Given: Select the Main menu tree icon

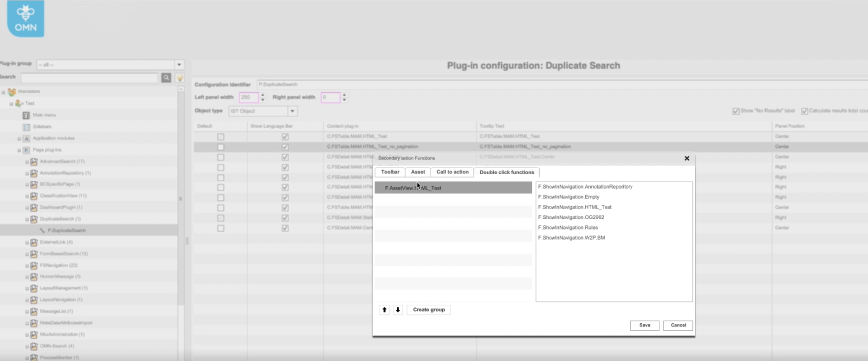Looking at the screenshot, I should [x=26, y=115].
